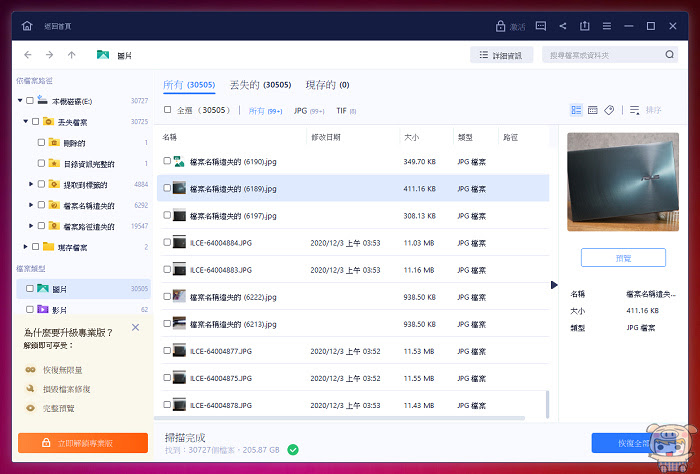Click the 修改日期 column header
Screen dimensions: 700x474
click(x=326, y=137)
